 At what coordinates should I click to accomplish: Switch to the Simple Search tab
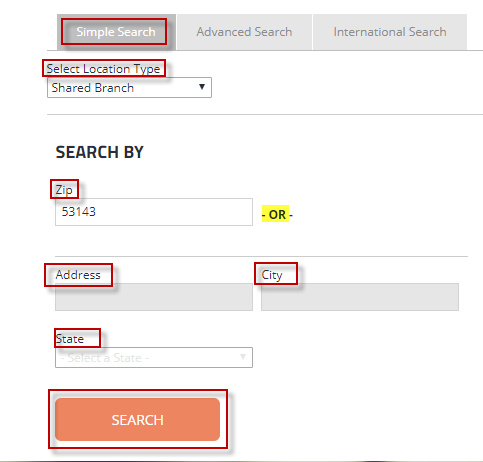coord(116,32)
